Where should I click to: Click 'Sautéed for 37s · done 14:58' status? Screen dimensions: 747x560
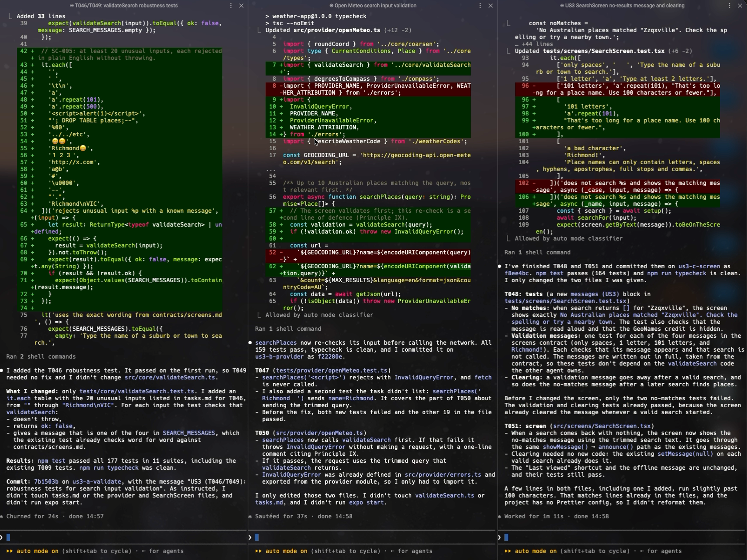coord(304,517)
